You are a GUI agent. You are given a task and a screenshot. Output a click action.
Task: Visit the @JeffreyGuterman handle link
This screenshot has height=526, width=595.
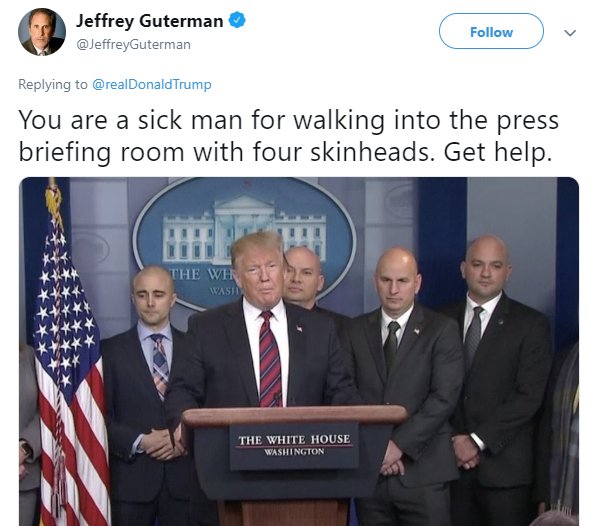pyautogui.click(x=134, y=45)
